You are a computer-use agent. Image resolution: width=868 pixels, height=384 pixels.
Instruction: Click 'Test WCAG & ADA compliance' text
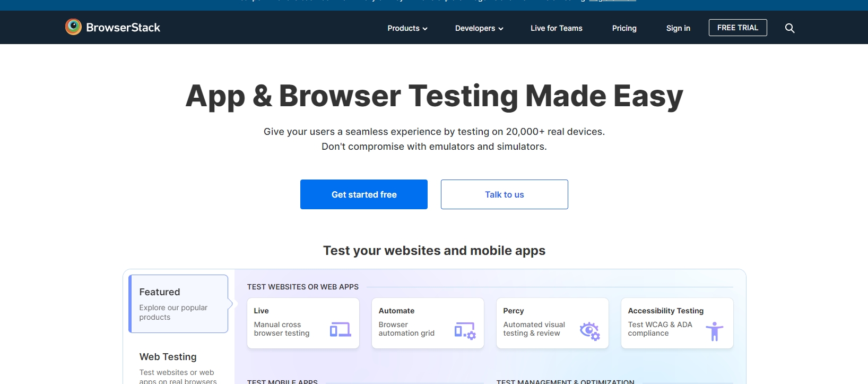(660, 329)
